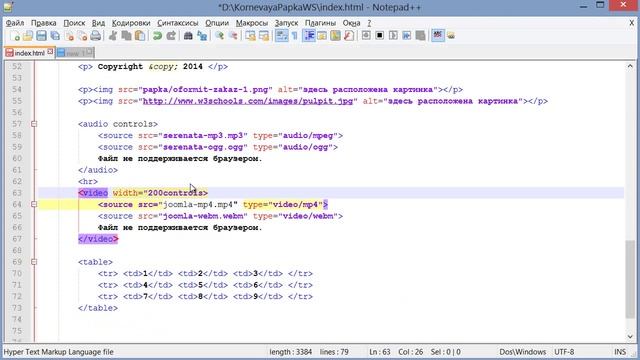
Task: Collapse the audio block fold marker at line 57
Action: click(34, 124)
